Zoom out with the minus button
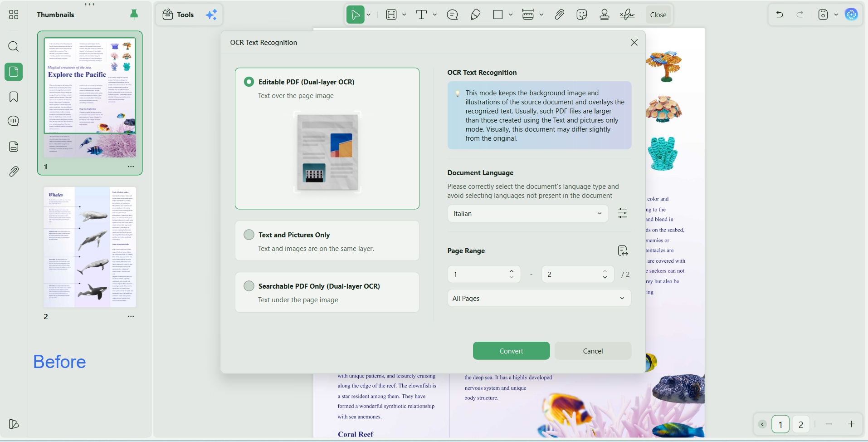Viewport: 868px width, 442px height. click(x=829, y=424)
